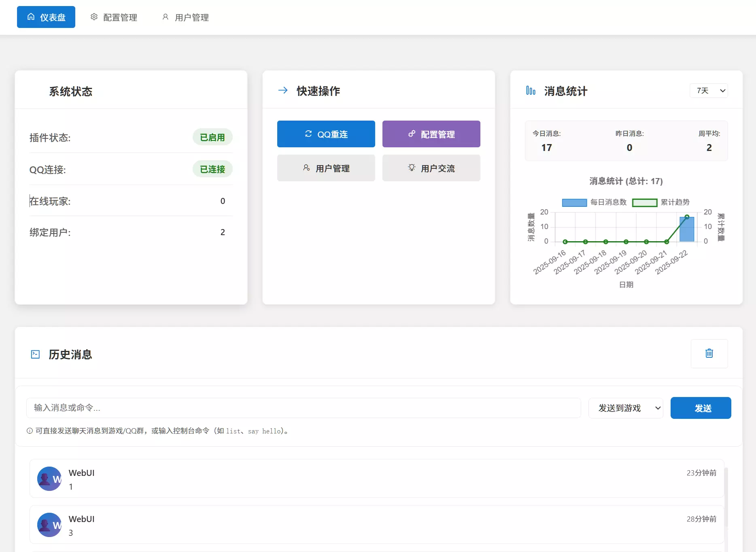Image resolution: width=756 pixels, height=552 pixels.
Task: Open the gray 用户管理 quick action button
Action: [326, 168]
